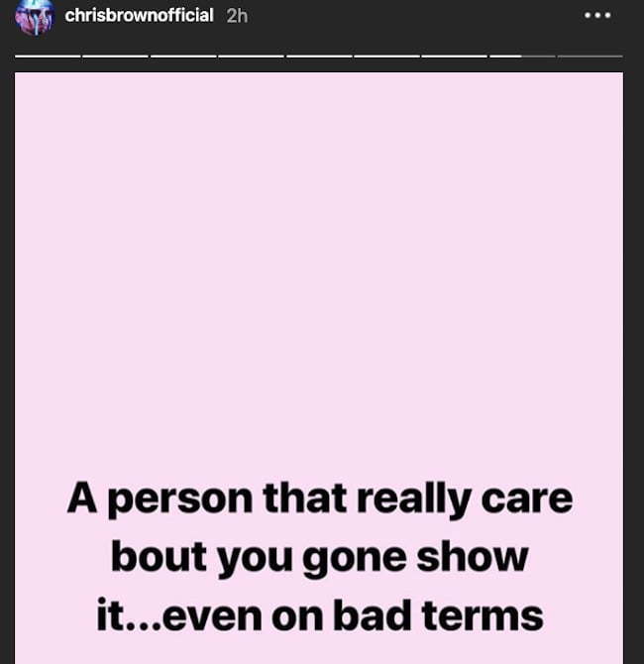Screen dimensions: 644x664
Task: Jump to the seventh story progress segment
Action: (455, 55)
